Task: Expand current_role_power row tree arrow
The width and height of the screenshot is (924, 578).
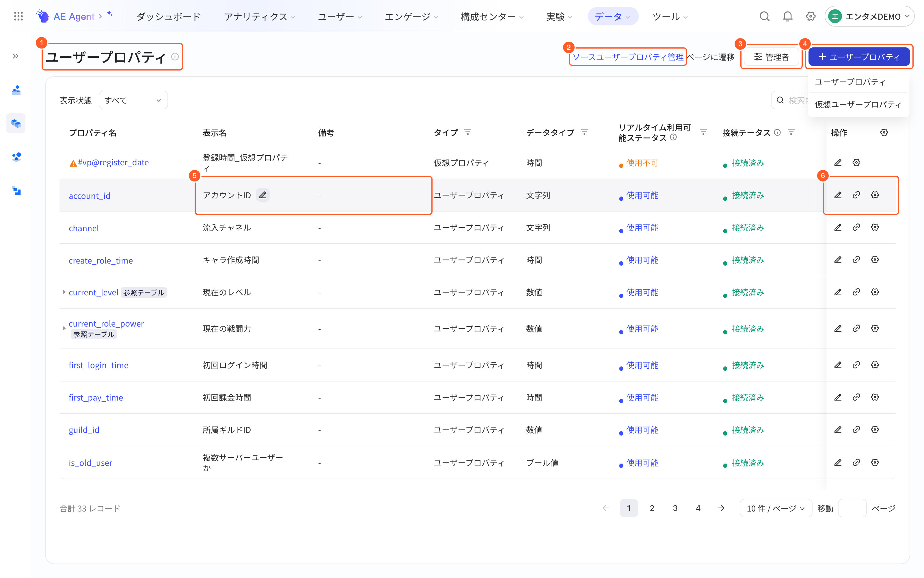Action: pos(64,328)
